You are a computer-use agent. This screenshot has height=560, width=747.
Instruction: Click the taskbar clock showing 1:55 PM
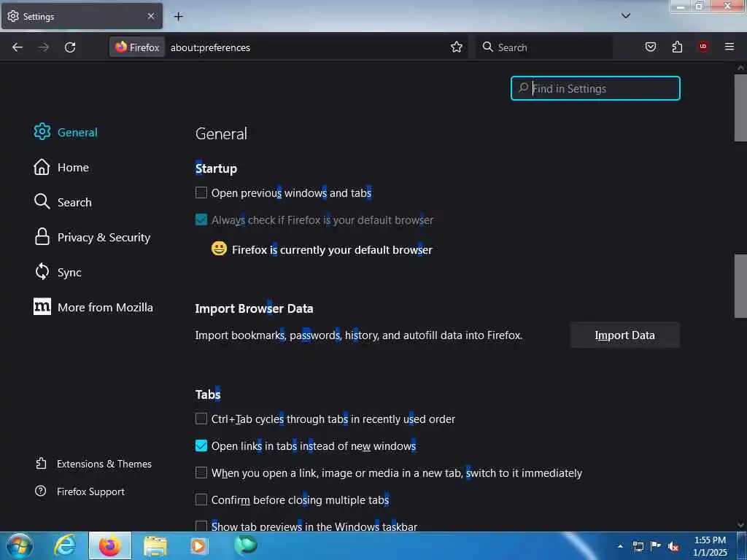click(x=710, y=546)
